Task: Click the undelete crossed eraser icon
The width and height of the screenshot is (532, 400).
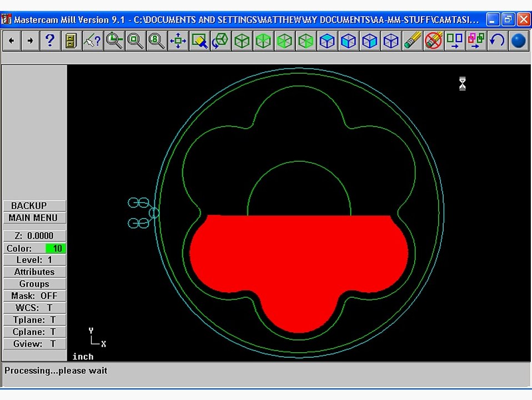Action: (x=433, y=41)
